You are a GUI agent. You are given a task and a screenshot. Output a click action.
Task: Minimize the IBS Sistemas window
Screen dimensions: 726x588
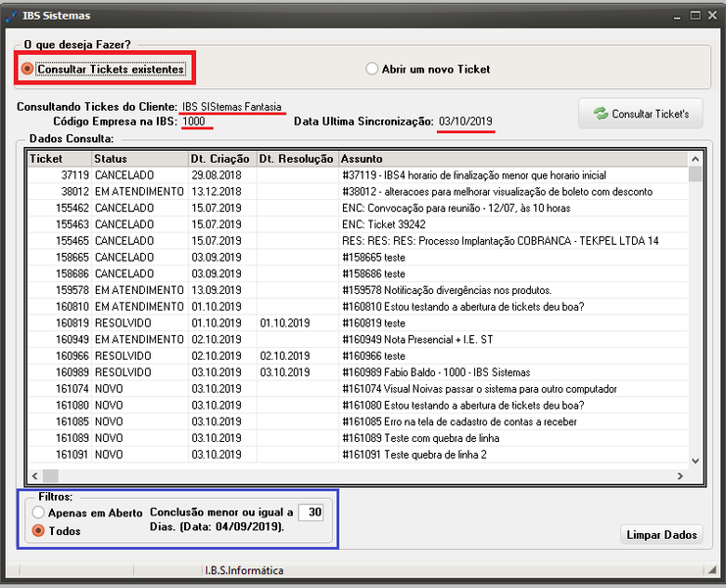point(677,16)
